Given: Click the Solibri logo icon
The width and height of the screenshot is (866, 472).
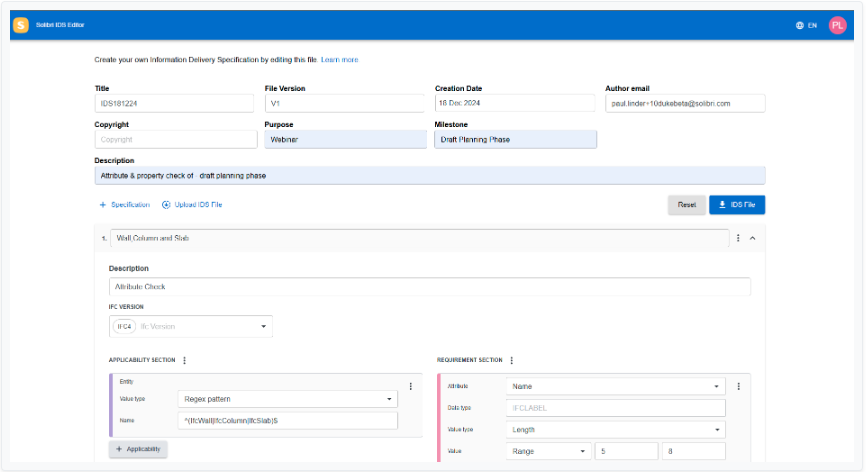Looking at the screenshot, I should [x=21, y=25].
